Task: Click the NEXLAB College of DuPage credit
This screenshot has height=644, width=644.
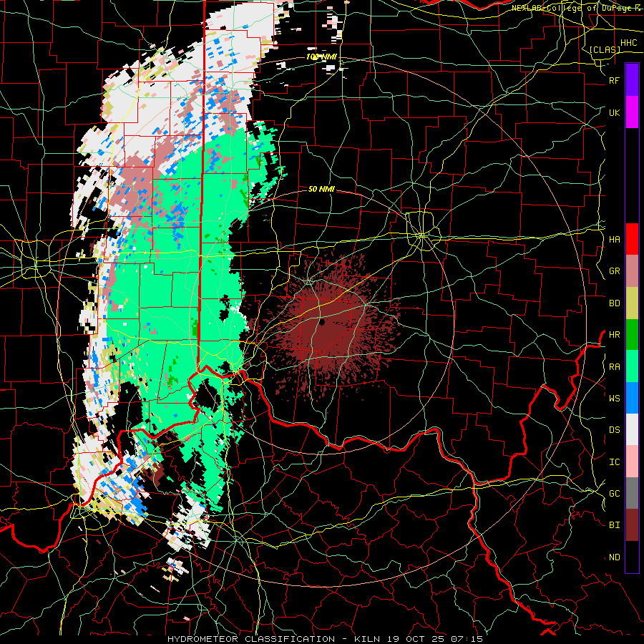Action: 577,8
